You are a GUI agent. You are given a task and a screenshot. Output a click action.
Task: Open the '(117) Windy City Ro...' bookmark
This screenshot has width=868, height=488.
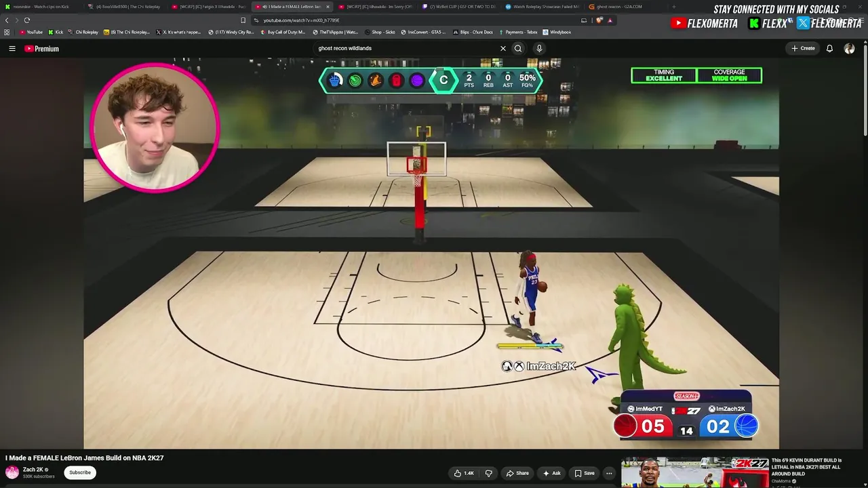(x=231, y=32)
